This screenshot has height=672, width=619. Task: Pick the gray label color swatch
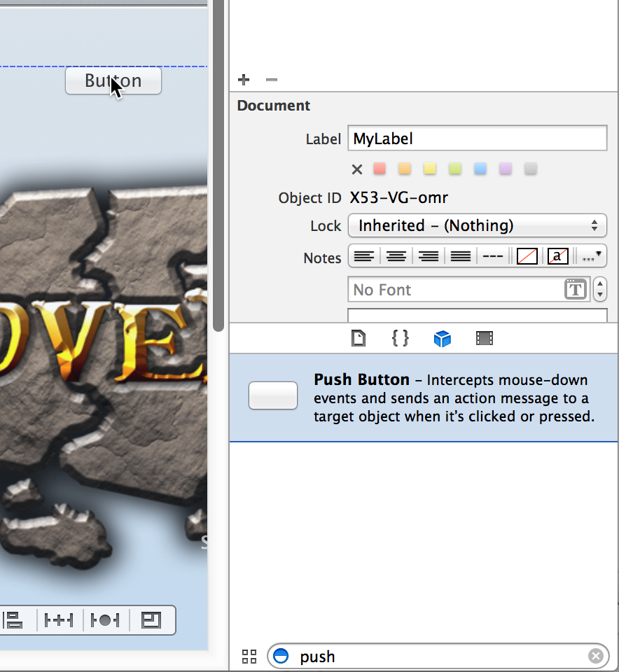coord(531,169)
